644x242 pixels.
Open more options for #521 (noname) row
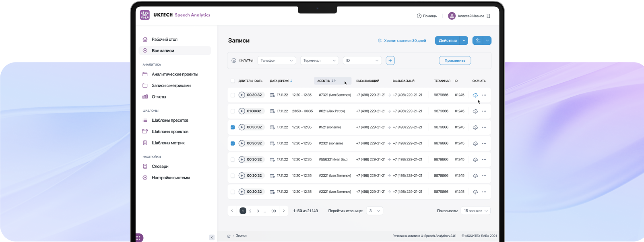coord(484,127)
